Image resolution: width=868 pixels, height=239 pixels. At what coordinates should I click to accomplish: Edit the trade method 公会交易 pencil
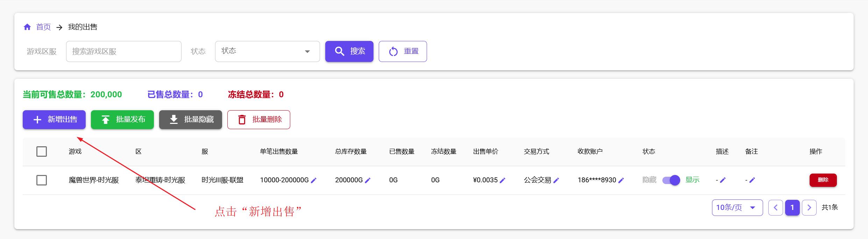pyautogui.click(x=556, y=180)
